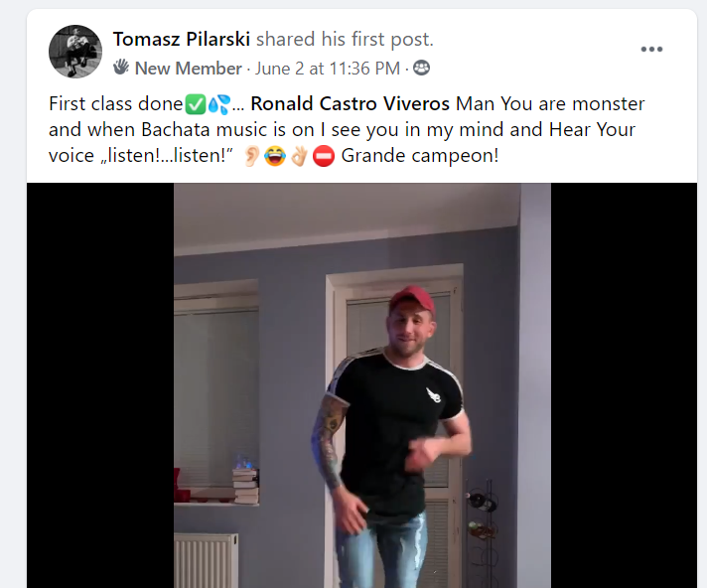Play the dancing man video
Screen dimensions: 707x588
tap(362, 385)
